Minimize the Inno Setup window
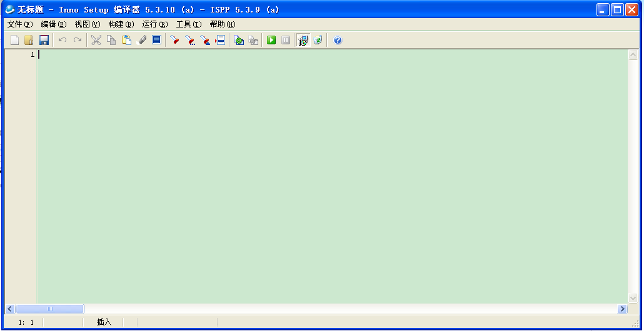 click(603, 10)
